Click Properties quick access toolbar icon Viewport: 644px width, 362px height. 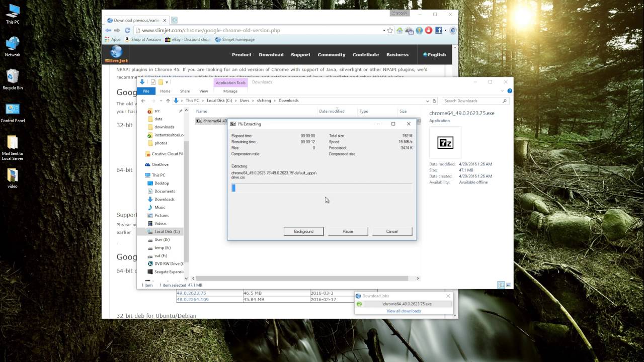[153, 82]
